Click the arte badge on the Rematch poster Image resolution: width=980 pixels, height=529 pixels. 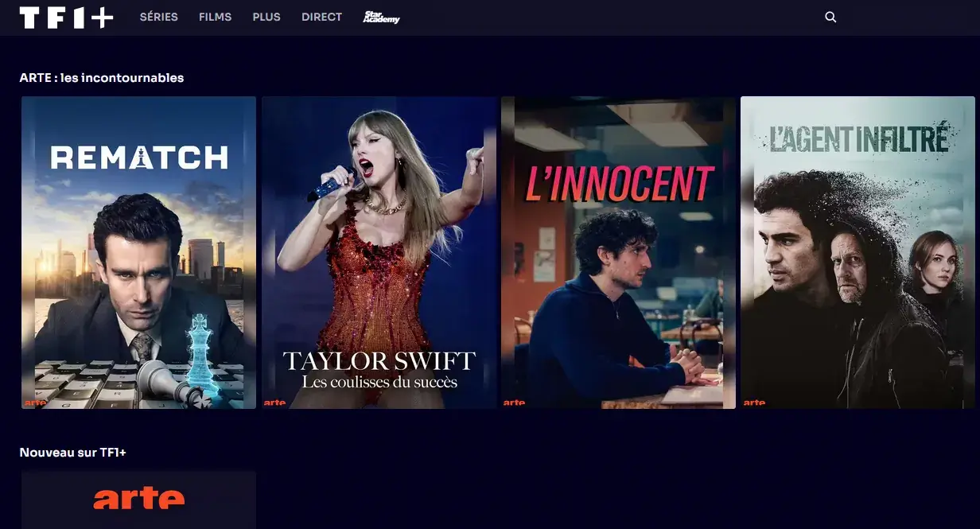click(35, 404)
